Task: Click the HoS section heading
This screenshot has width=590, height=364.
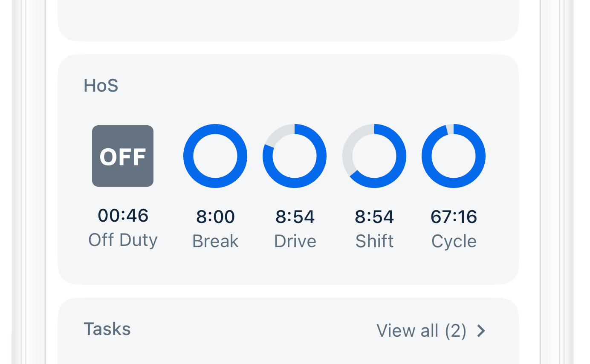Action: pos(101,86)
